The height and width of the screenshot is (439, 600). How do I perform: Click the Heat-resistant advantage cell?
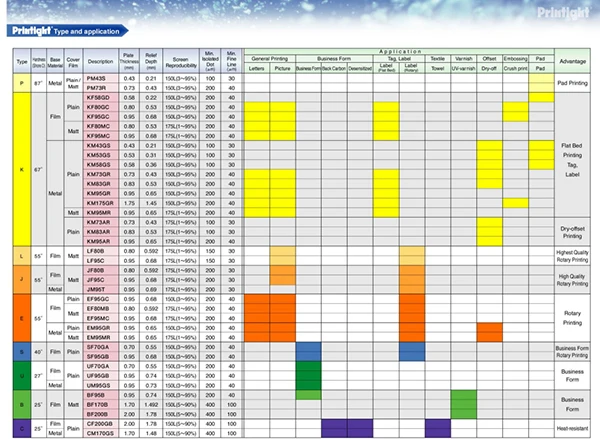(572, 429)
